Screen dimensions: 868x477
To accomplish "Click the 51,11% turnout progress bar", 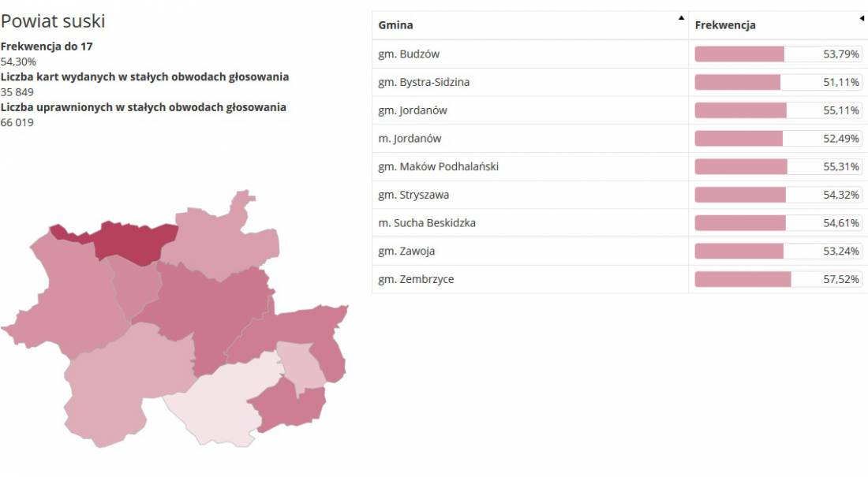I will (x=778, y=82).
